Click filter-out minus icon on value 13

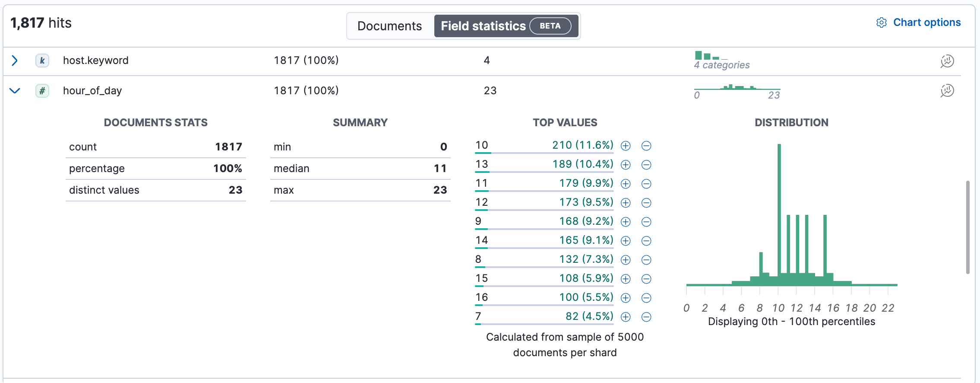pos(646,165)
